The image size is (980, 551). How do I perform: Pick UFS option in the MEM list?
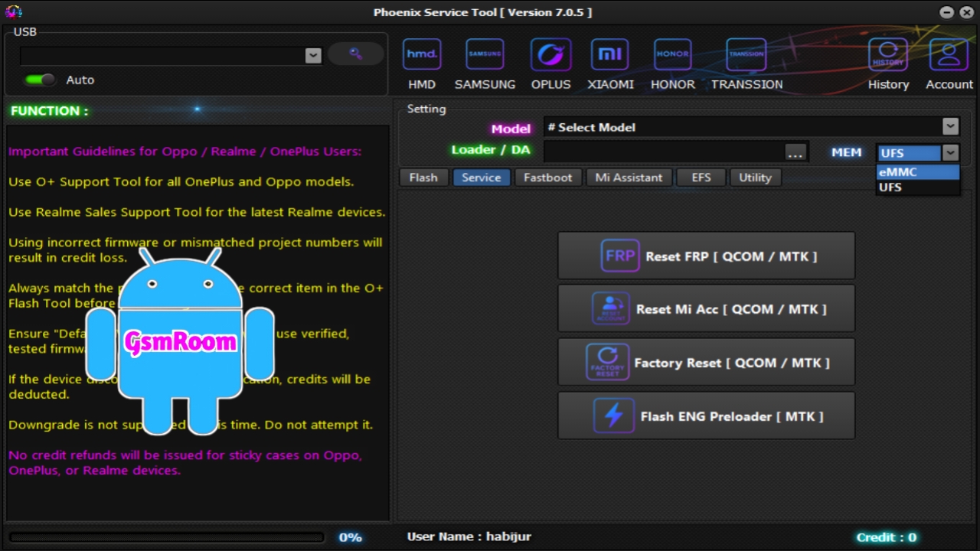[916, 187]
